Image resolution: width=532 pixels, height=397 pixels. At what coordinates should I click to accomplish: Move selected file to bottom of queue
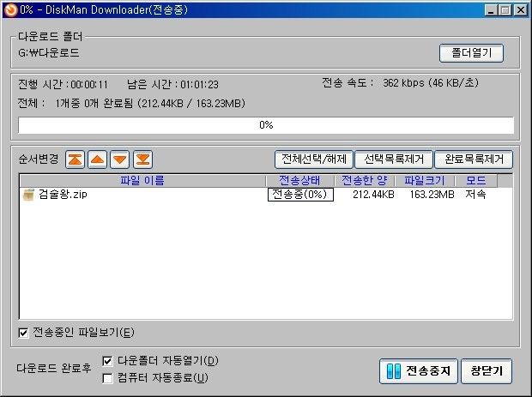pos(142,159)
